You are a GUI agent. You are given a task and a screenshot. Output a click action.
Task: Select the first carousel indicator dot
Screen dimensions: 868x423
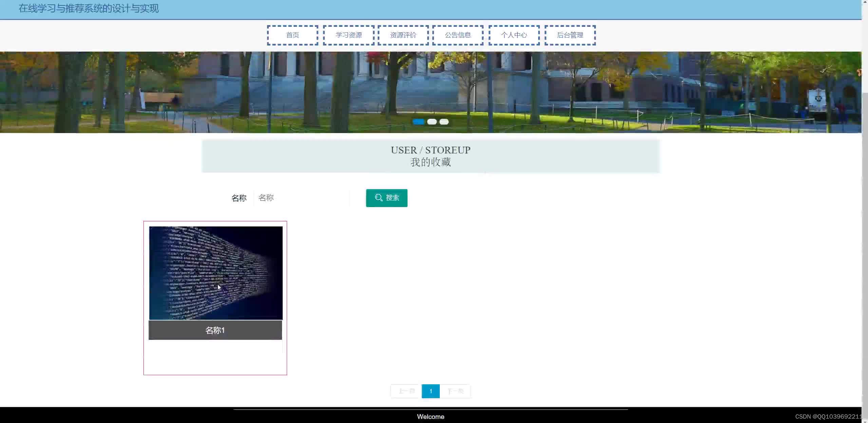[x=418, y=121]
